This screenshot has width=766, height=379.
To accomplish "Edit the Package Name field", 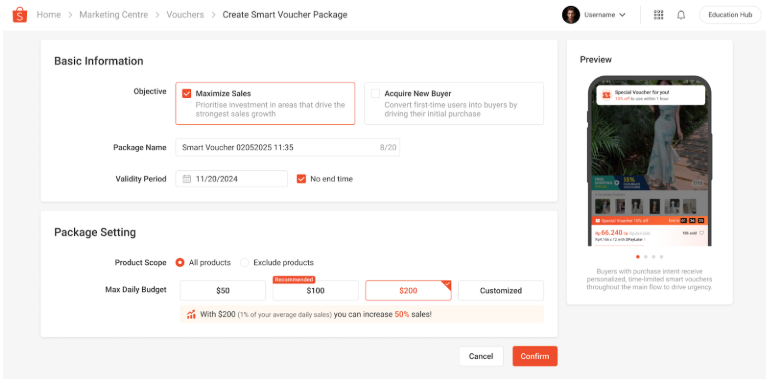I will click(288, 147).
